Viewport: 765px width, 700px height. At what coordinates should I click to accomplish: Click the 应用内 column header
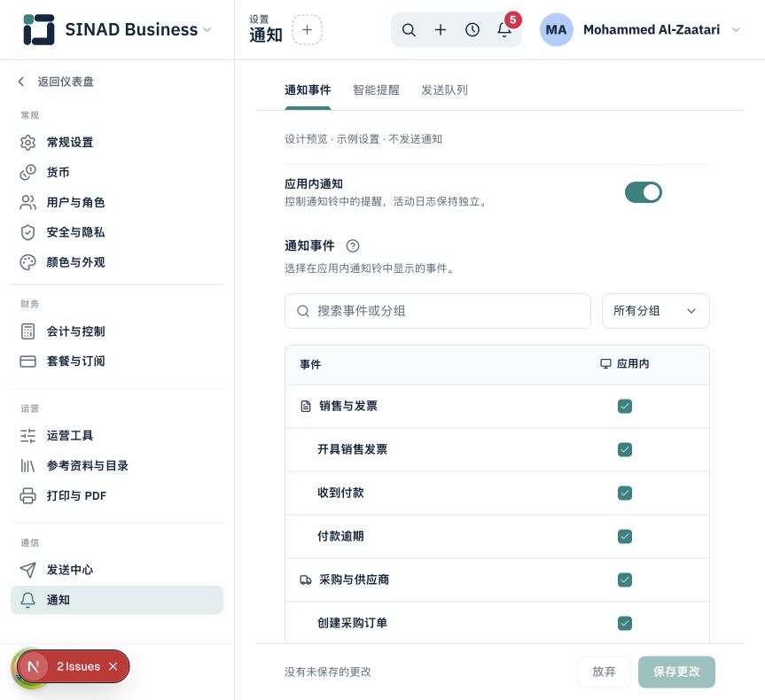625,364
